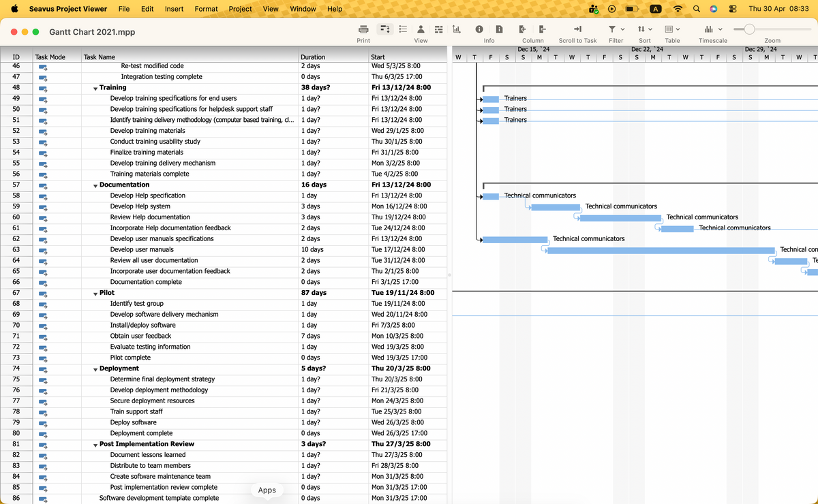Collapse the Documentation summary task
This screenshot has height=504, width=818.
point(95,185)
